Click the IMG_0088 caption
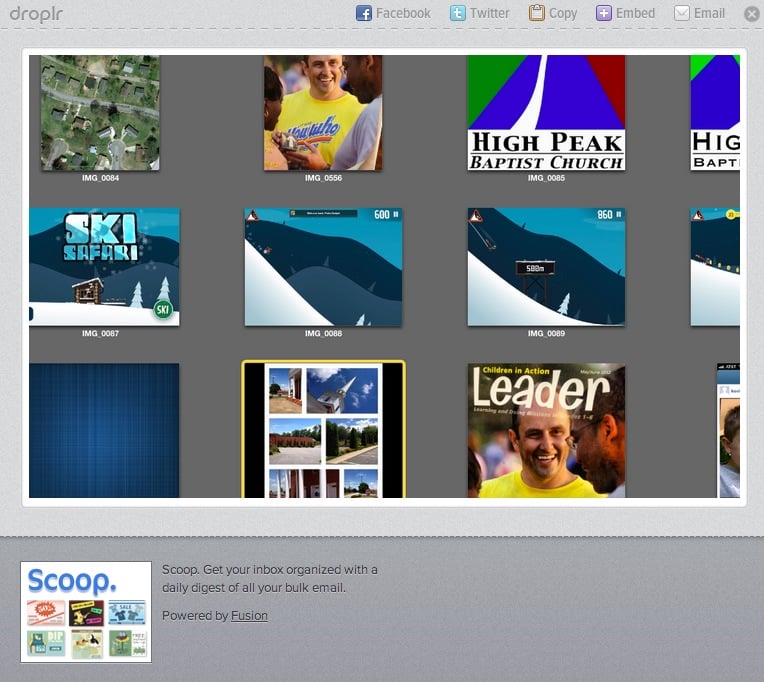Image resolution: width=764 pixels, height=682 pixels. (x=323, y=333)
